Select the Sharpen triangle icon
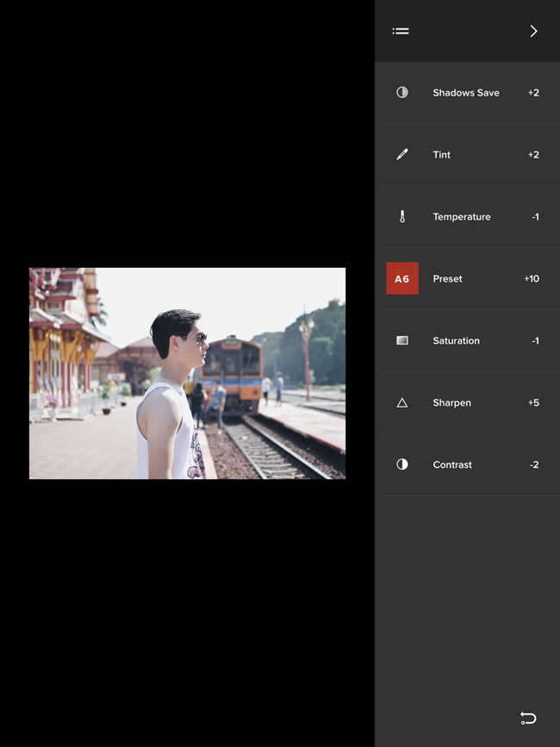This screenshot has width=560, height=747. pyautogui.click(x=402, y=403)
